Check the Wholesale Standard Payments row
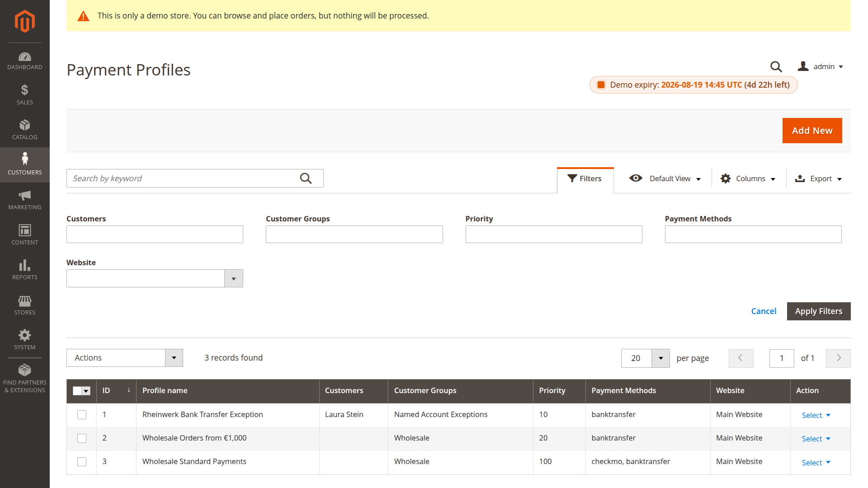Screen dimensions: 868x488 pyautogui.click(x=82, y=462)
